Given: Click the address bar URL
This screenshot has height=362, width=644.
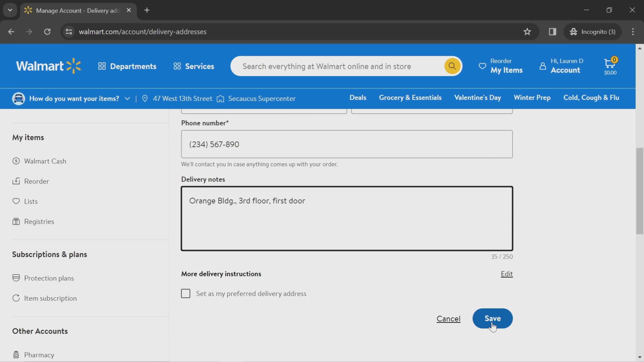Looking at the screenshot, I should (x=143, y=32).
